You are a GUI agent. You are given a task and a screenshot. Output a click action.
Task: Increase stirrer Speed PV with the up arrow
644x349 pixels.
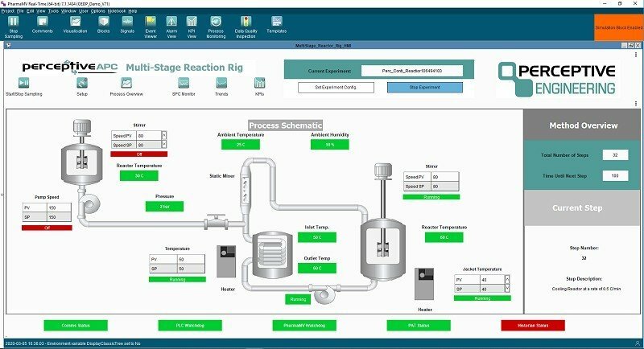pos(164,134)
